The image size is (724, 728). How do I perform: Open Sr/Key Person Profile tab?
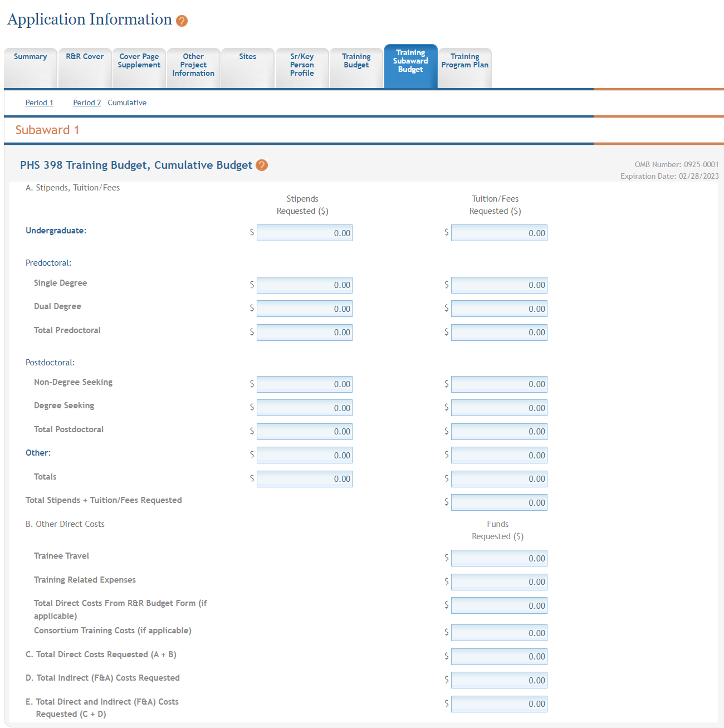[x=302, y=67]
